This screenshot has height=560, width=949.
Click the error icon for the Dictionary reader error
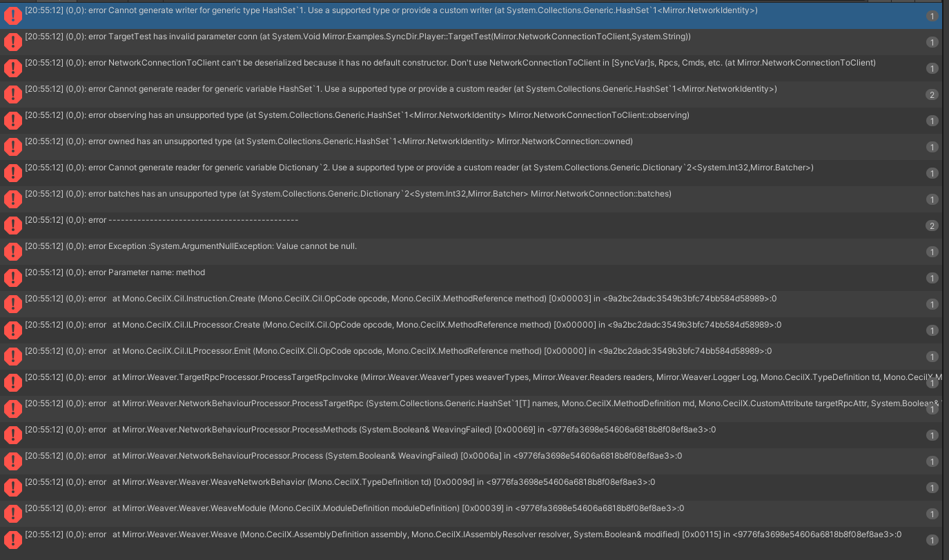tap(12, 172)
